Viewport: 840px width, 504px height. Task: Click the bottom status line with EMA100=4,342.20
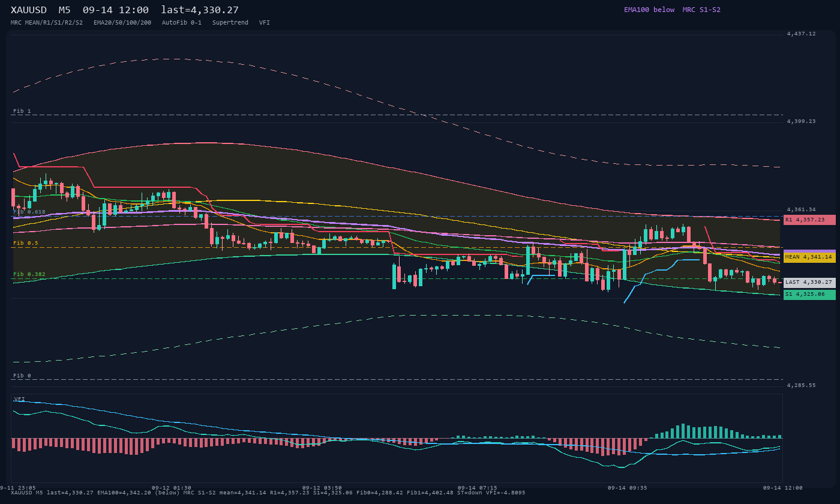[x=268, y=493]
